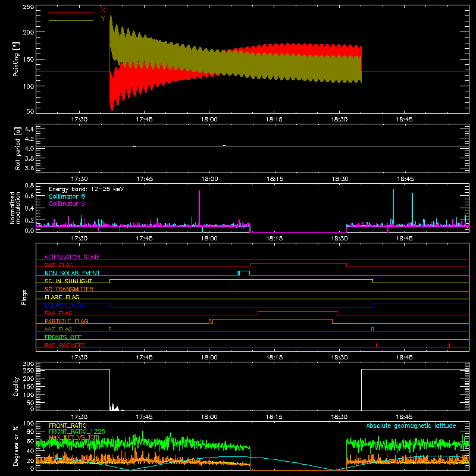This screenshot has height=476, width=476.
Task: Click the 300 tick on the Quality axis
Action: [x=28, y=364]
